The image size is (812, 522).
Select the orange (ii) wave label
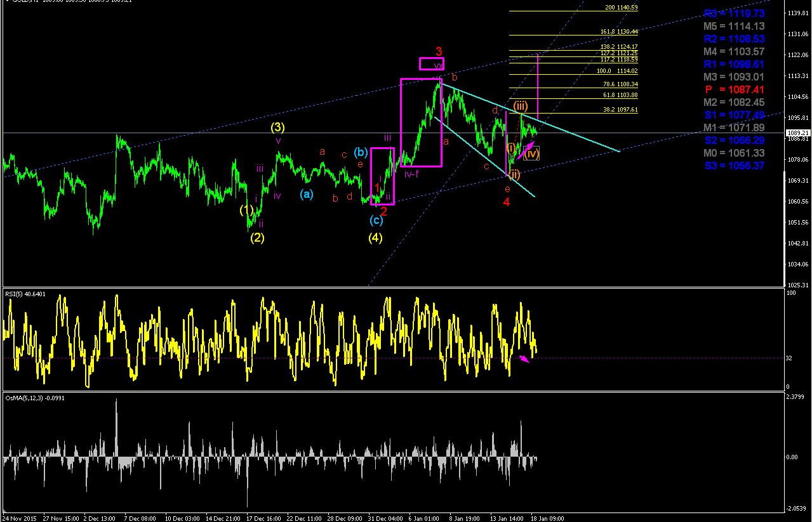pyautogui.click(x=514, y=174)
